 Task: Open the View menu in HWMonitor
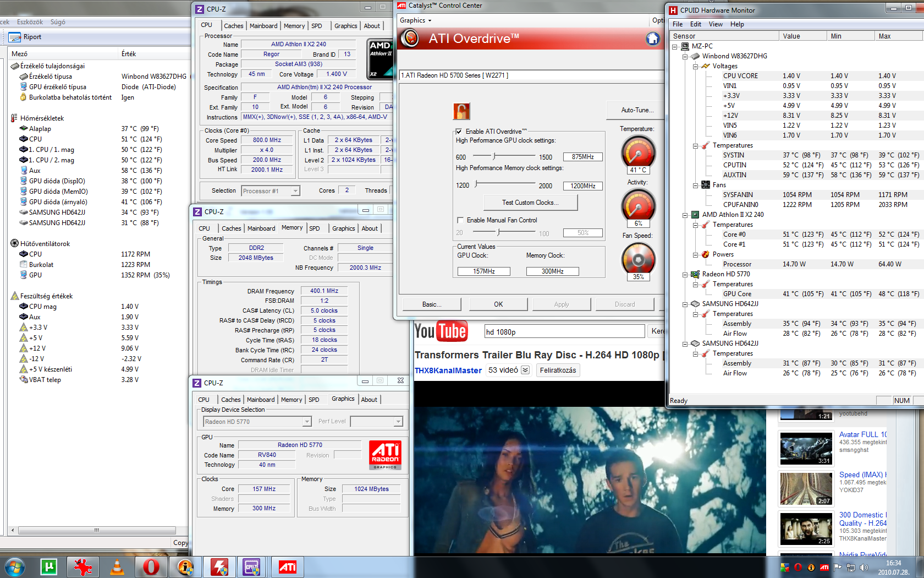pos(716,24)
